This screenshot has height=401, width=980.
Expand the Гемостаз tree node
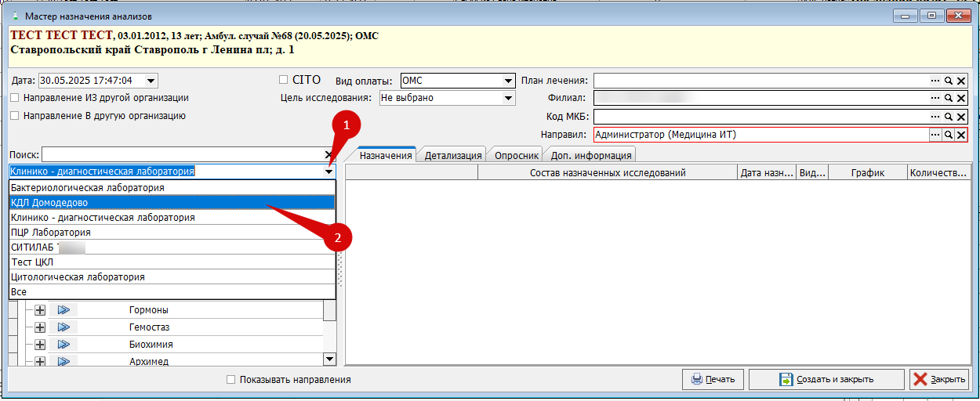[40, 327]
